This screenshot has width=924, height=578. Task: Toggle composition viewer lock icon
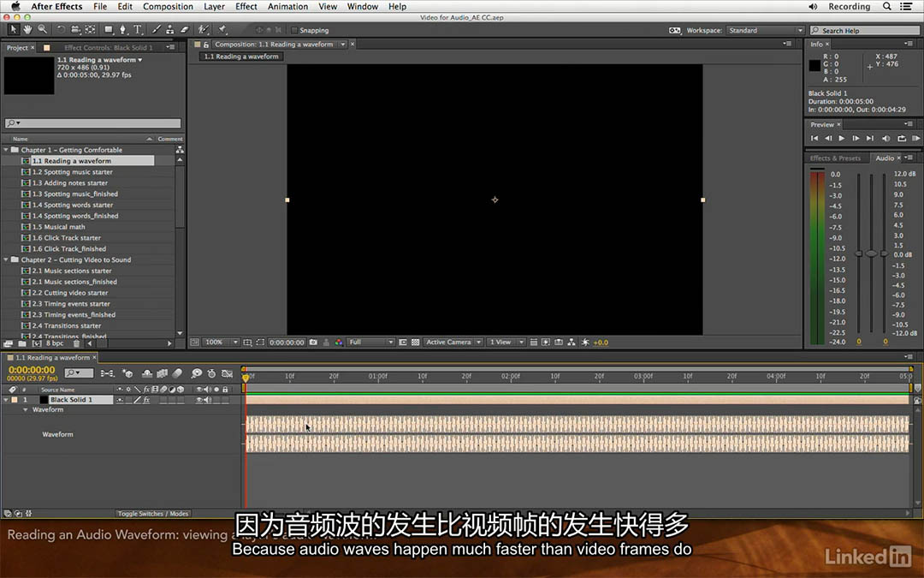coord(206,45)
